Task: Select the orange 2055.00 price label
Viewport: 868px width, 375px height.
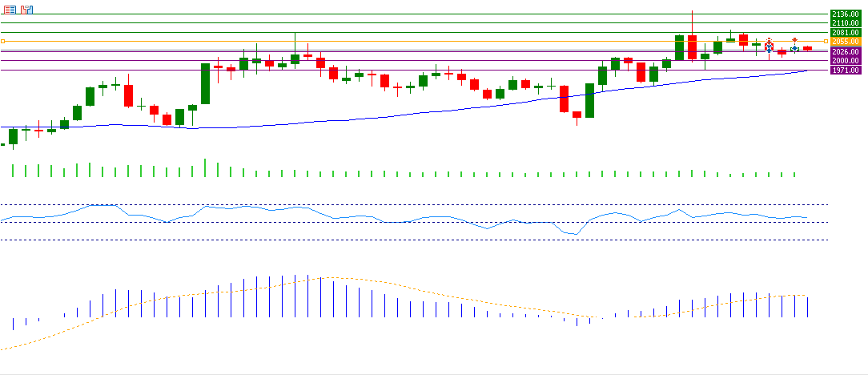Action: [x=845, y=41]
